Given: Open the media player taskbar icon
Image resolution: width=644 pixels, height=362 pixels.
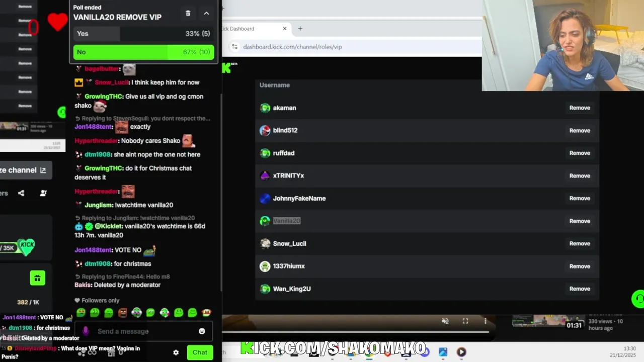Looking at the screenshot, I should click(461, 352).
